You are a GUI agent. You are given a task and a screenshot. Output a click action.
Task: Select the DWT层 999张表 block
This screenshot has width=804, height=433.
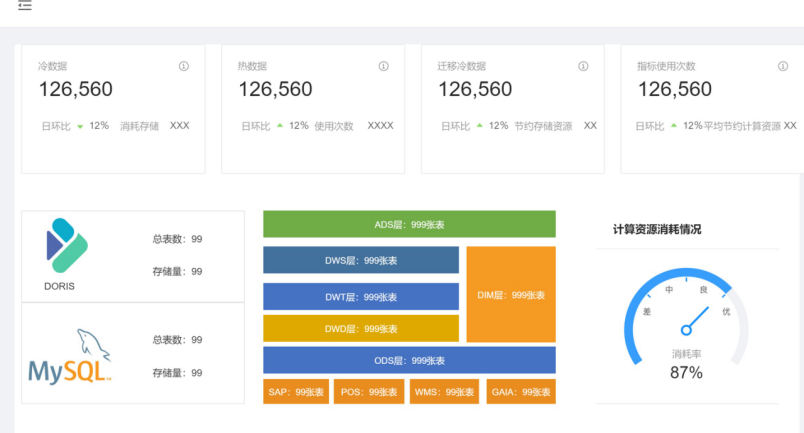click(361, 297)
